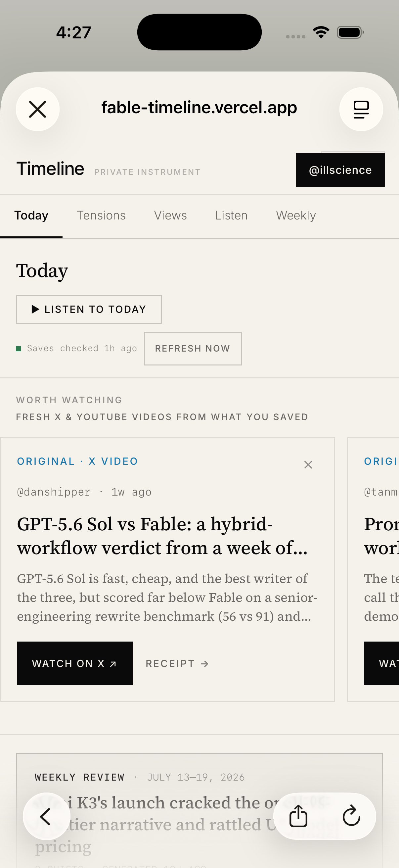The width and height of the screenshot is (399, 868).
Task: Select the Listen tab
Action: click(x=231, y=215)
